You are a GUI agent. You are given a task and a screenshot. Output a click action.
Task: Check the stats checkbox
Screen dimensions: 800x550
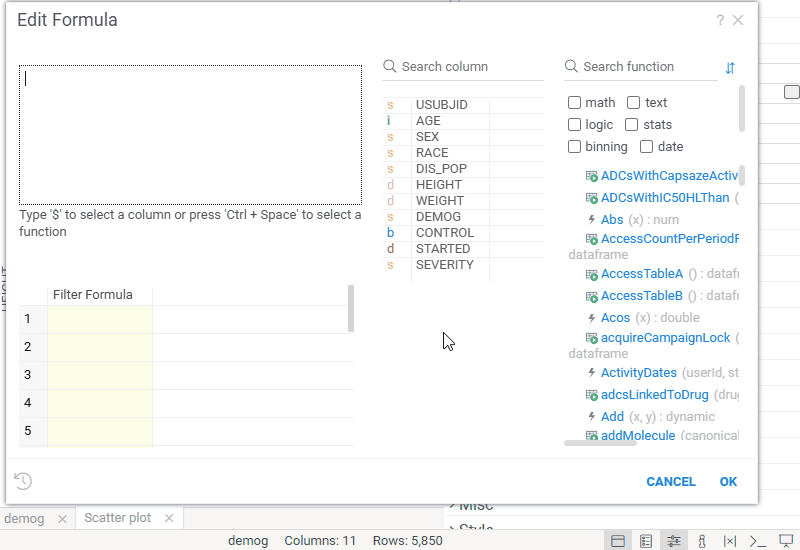click(x=632, y=125)
